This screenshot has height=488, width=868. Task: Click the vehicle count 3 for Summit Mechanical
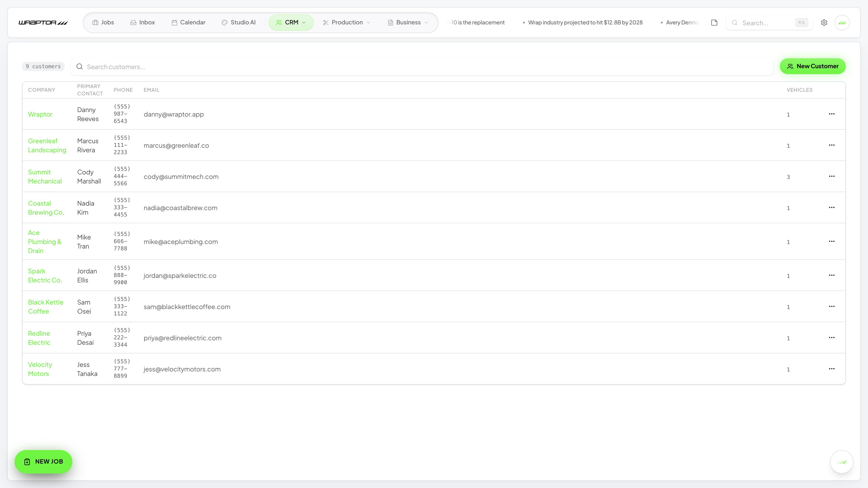click(x=788, y=177)
